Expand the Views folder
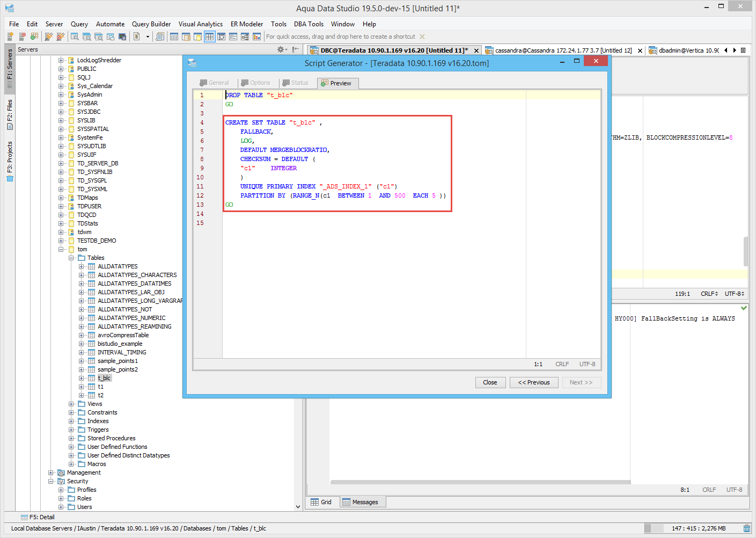The width and height of the screenshot is (756, 538). 71,404
